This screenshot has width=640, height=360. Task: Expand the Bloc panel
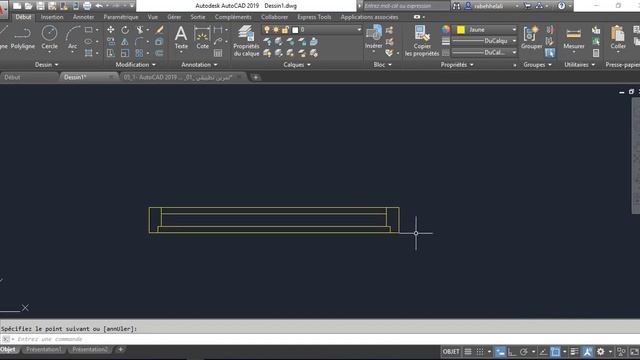(382, 64)
